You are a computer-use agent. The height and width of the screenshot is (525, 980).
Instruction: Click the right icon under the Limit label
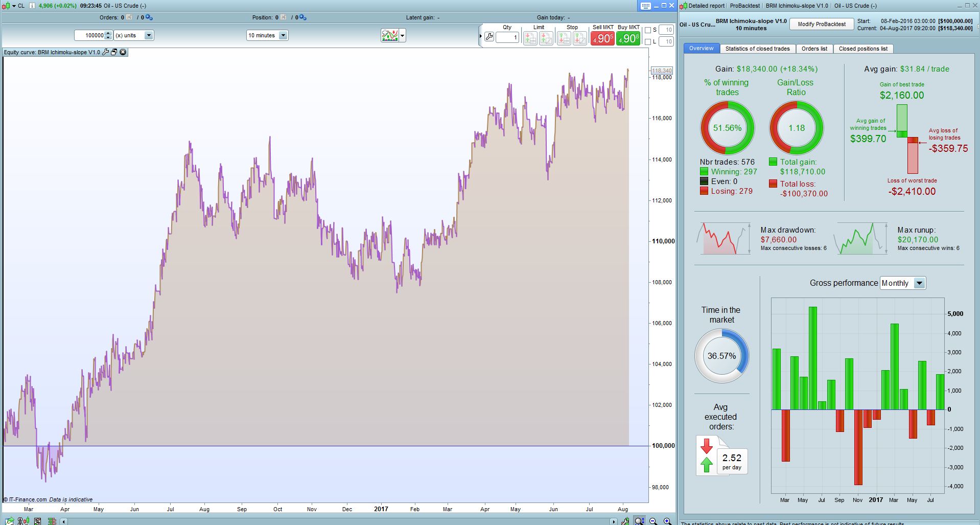coord(546,38)
